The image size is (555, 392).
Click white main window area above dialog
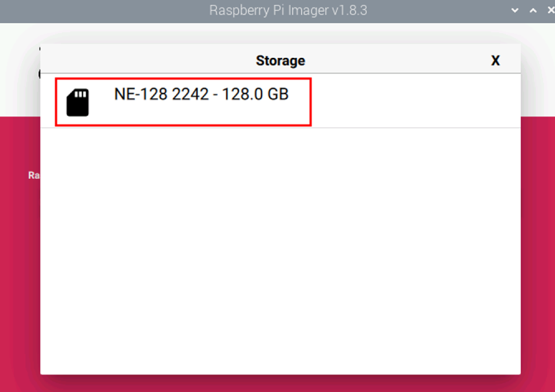(280, 34)
